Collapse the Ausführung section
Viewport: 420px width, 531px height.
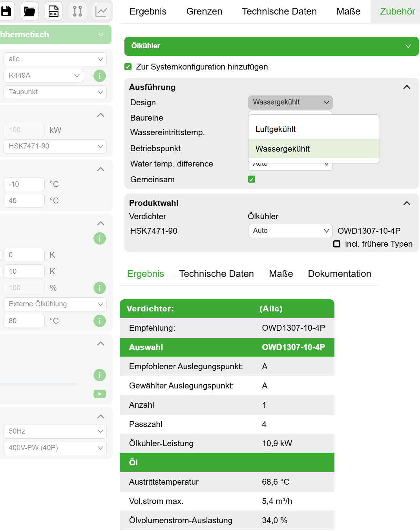(407, 87)
